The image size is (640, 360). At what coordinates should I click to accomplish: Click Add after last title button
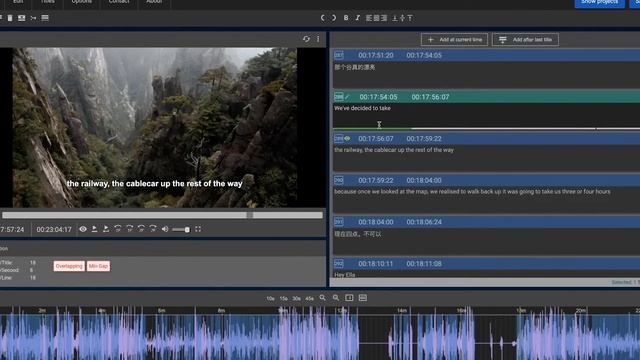pos(525,40)
